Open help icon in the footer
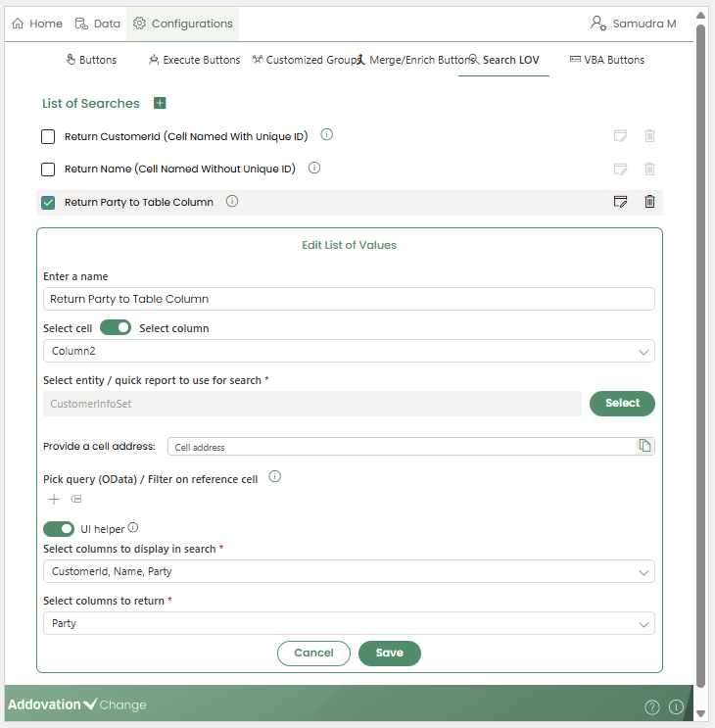 (x=651, y=706)
